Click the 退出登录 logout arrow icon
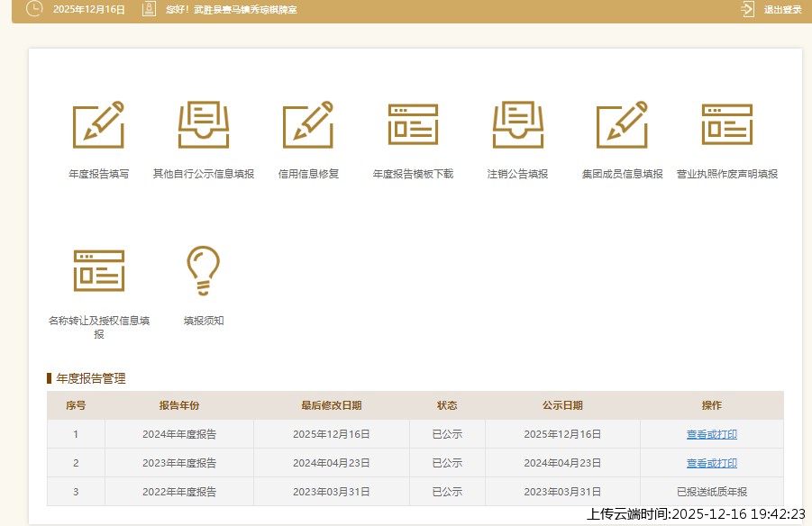 tap(747, 10)
